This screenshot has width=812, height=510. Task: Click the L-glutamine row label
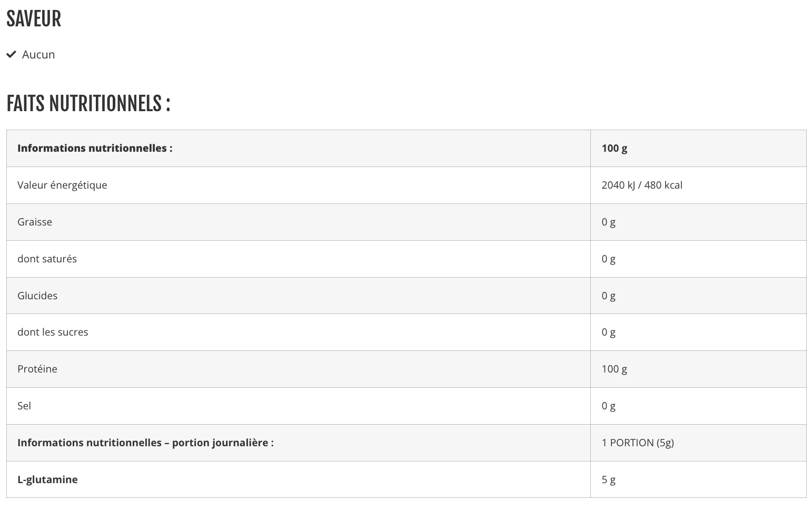[x=47, y=479]
